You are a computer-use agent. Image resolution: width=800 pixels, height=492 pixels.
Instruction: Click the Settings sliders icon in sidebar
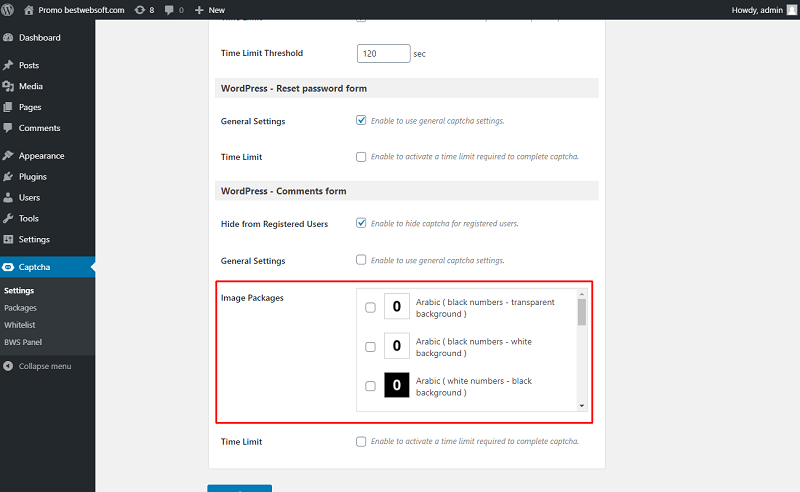(x=8, y=239)
